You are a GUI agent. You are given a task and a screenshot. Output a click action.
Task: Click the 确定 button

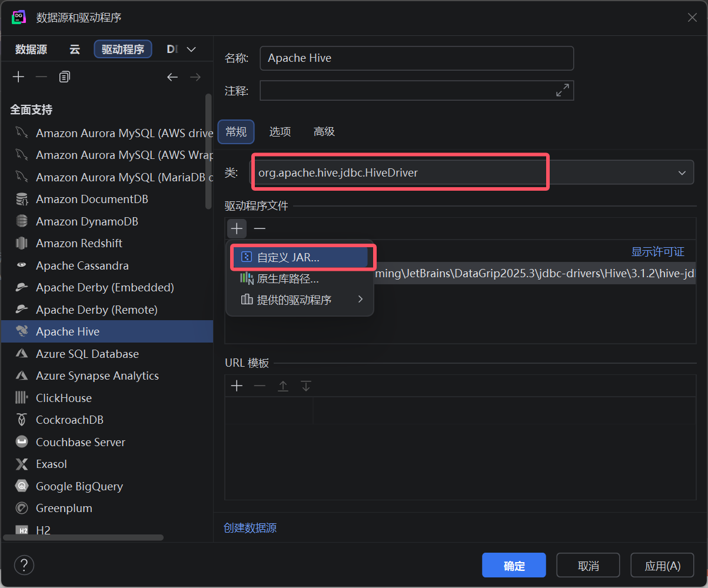[x=514, y=565]
